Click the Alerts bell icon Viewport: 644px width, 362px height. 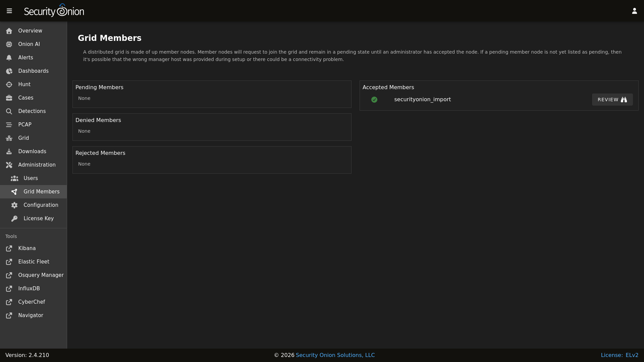[x=9, y=58]
